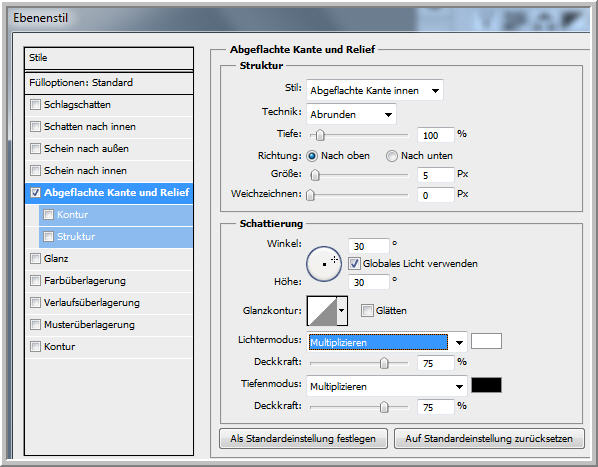Click the black Tiefenmodus color swatch

click(486, 385)
